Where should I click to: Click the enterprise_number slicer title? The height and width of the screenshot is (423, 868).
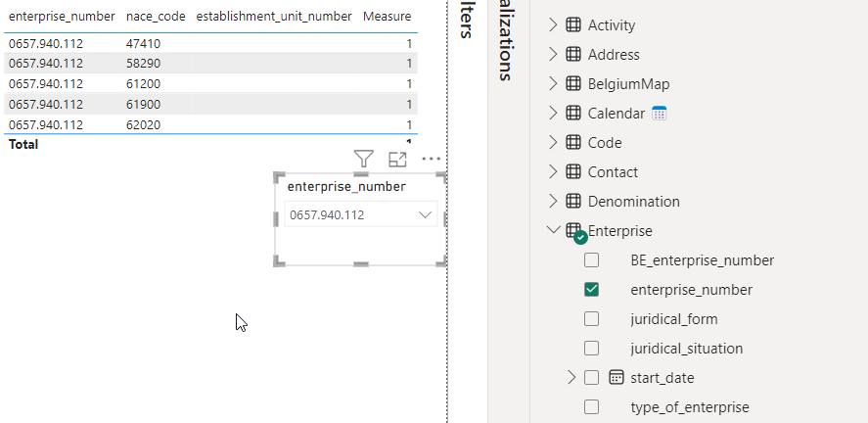(x=346, y=187)
